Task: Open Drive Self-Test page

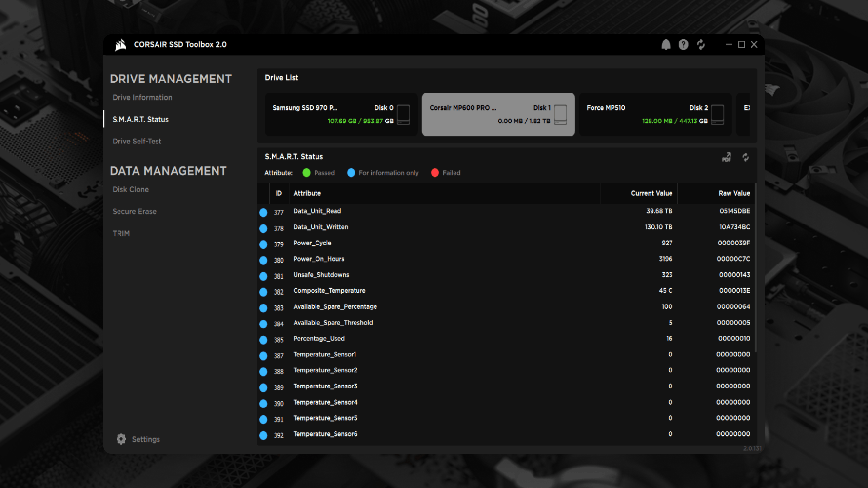Action: [137, 141]
